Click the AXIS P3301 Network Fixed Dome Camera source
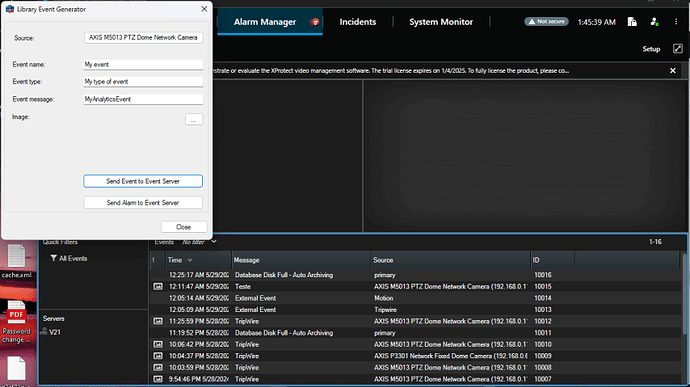Screen dimensions: 690x387 (451, 356)
